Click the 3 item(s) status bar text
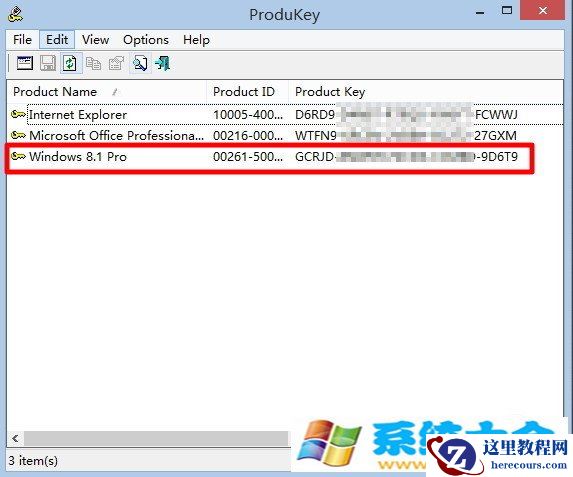Screen dimensions: 573x477 click(x=33, y=461)
